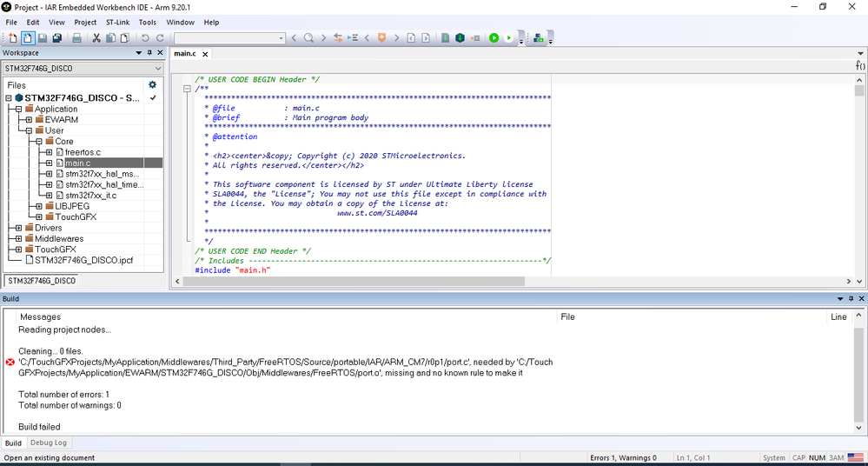
Task: Switch to the Debug Log tab
Action: pyautogui.click(x=48, y=443)
